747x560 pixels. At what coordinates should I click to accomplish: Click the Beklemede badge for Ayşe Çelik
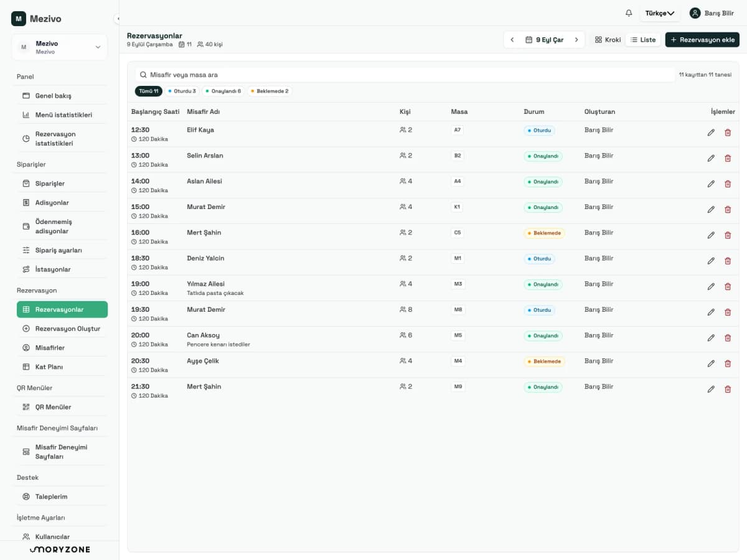(x=544, y=362)
